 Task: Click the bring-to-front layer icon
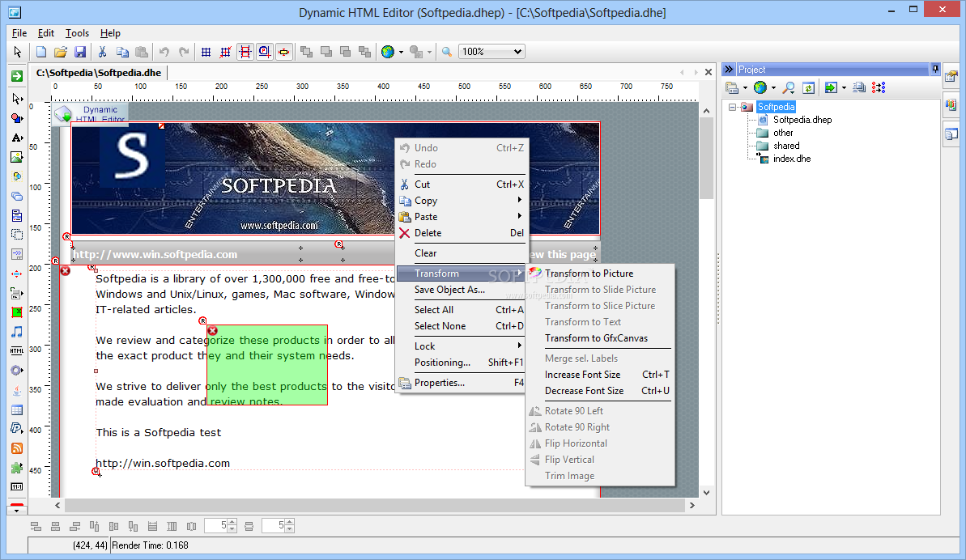(x=306, y=53)
